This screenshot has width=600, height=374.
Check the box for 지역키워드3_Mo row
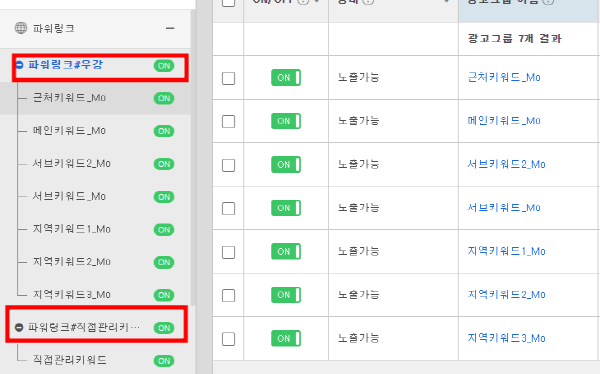pos(228,339)
